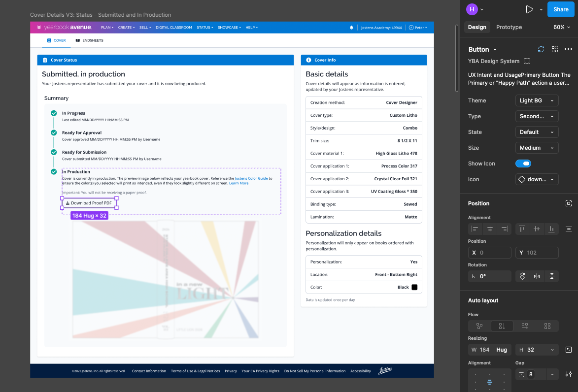Click the flip horizontal icon

[537, 276]
